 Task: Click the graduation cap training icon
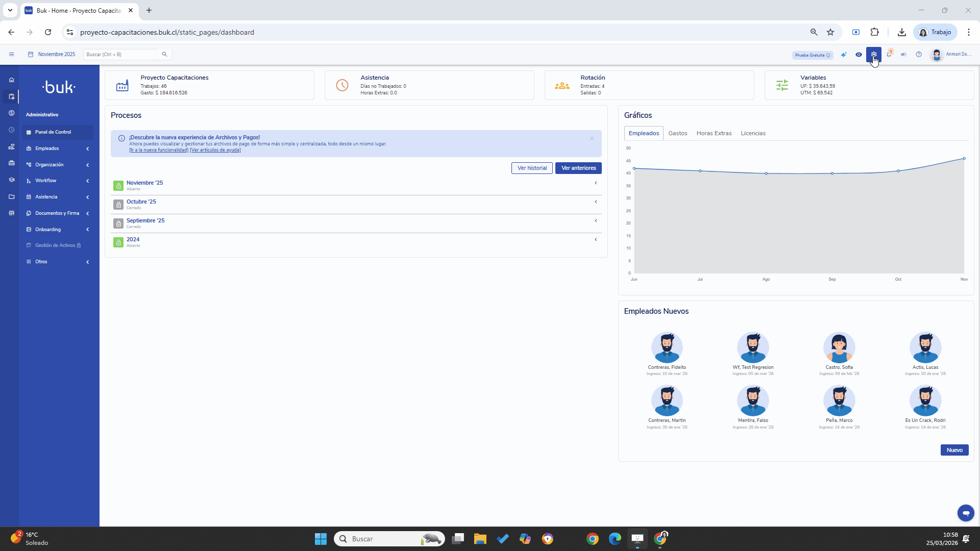coord(11,180)
